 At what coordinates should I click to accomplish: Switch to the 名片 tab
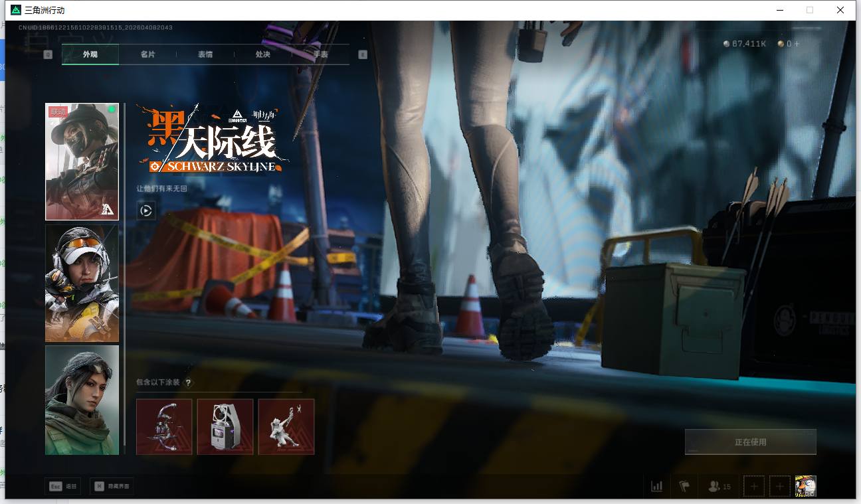tap(147, 54)
